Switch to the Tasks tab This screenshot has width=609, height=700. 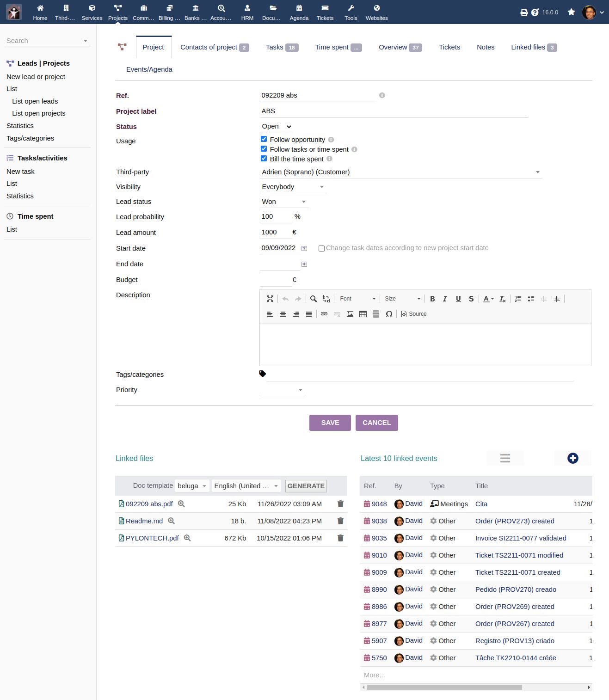(x=282, y=47)
